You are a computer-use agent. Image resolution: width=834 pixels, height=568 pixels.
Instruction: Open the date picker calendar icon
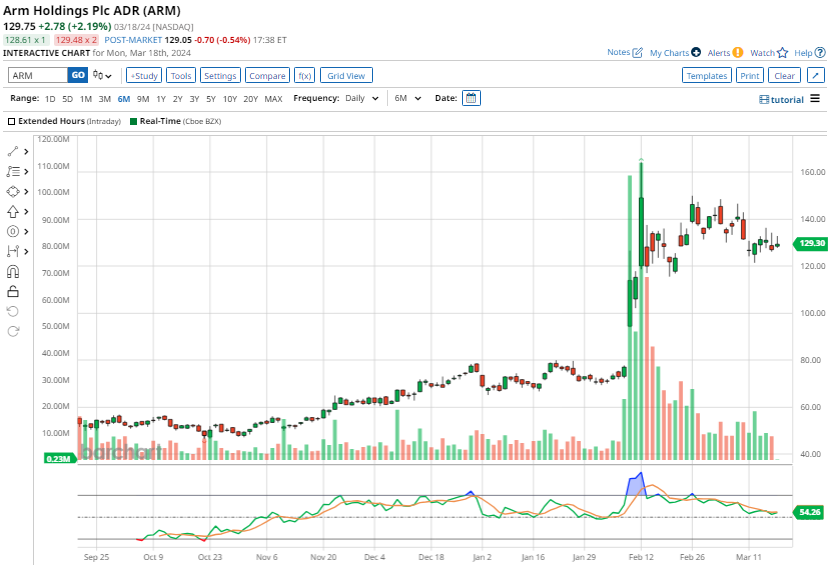click(471, 98)
